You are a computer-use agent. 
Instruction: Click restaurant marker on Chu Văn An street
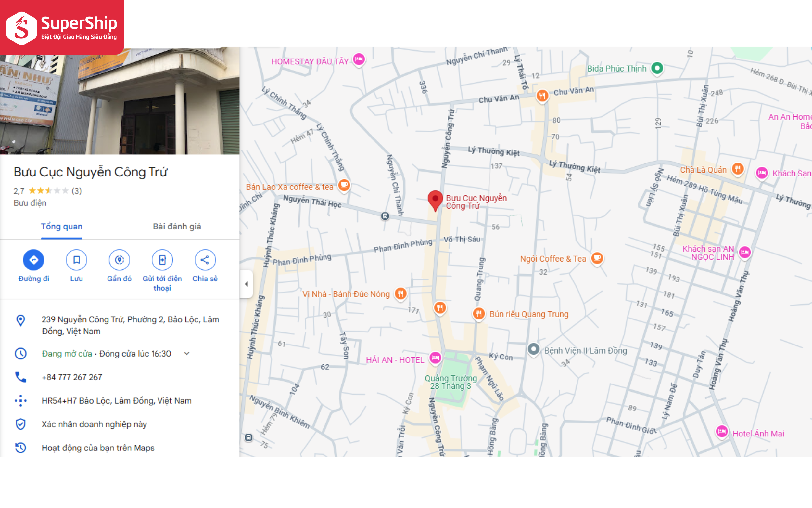(x=542, y=96)
